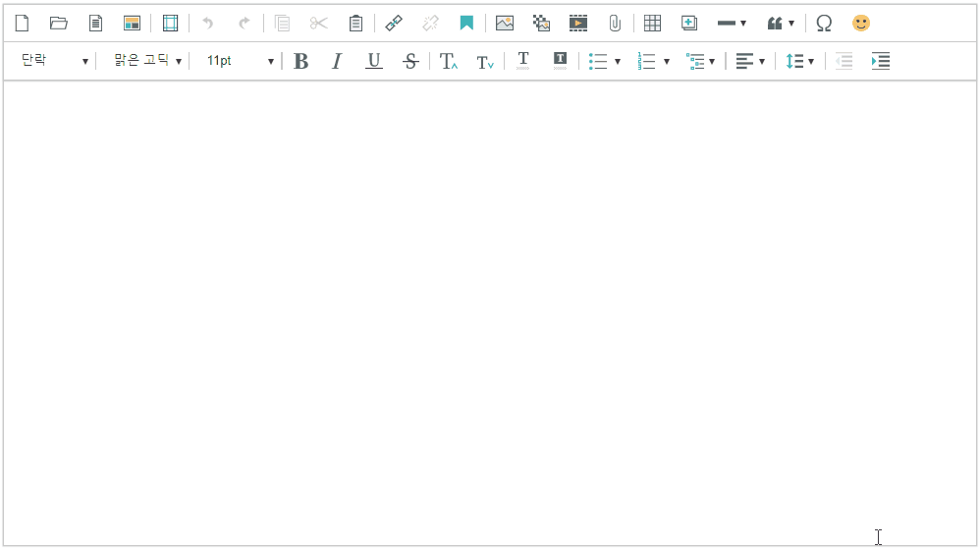This screenshot has height=550, width=980.
Task: Toggle italic formatting
Action: 337,61
